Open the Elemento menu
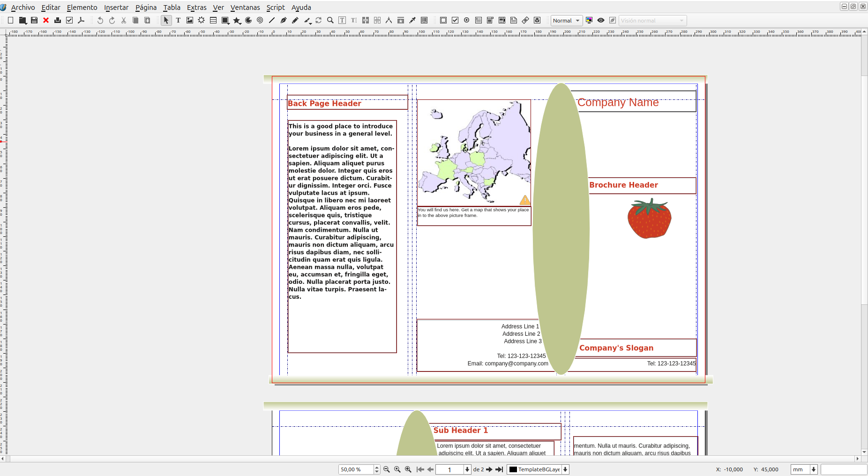Screen dimensions: 868x476 click(82, 7)
